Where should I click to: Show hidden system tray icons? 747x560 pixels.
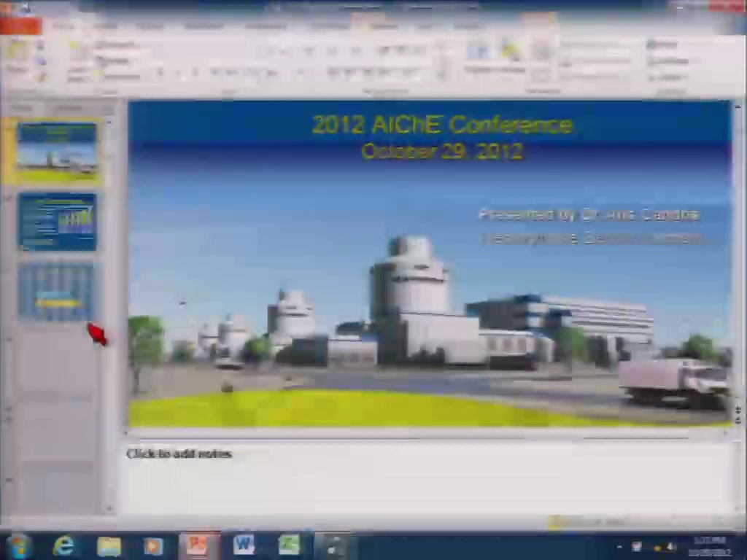pyautogui.click(x=620, y=548)
